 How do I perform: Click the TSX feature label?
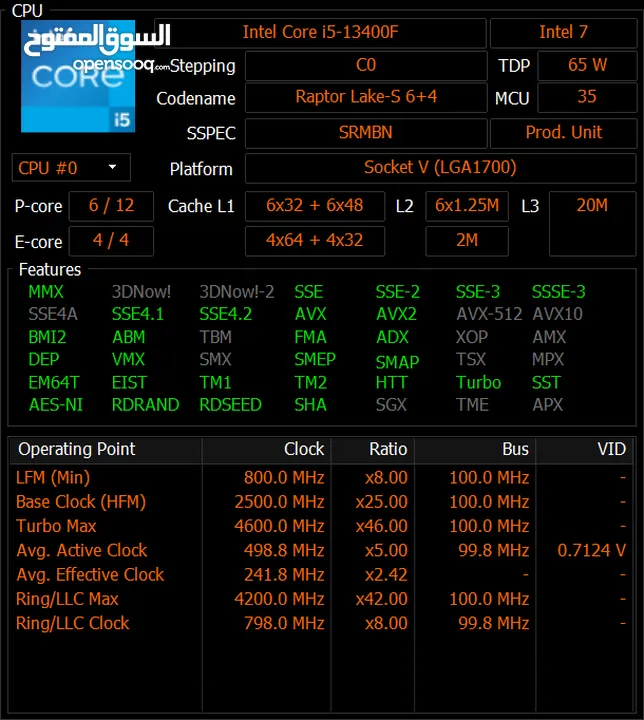point(471,360)
